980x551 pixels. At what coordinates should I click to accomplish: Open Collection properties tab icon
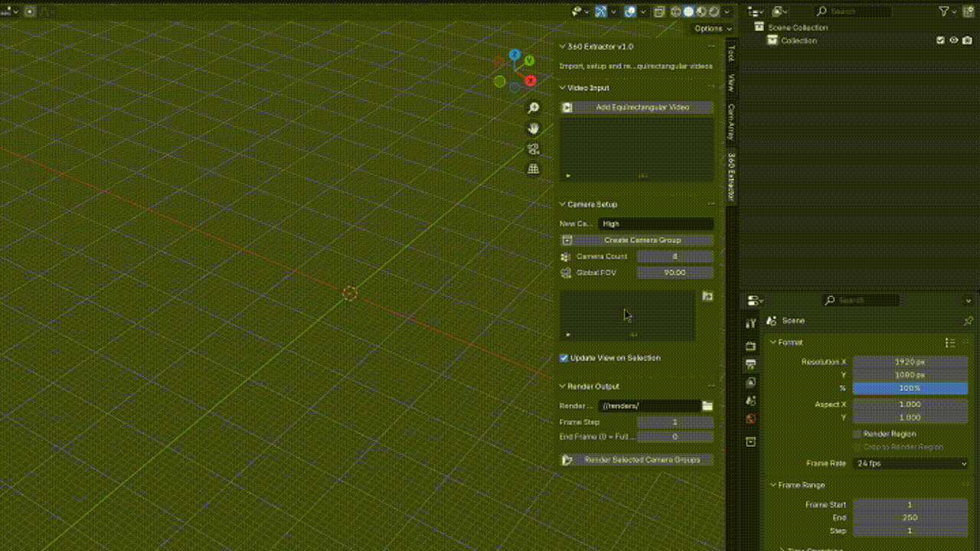[x=751, y=442]
